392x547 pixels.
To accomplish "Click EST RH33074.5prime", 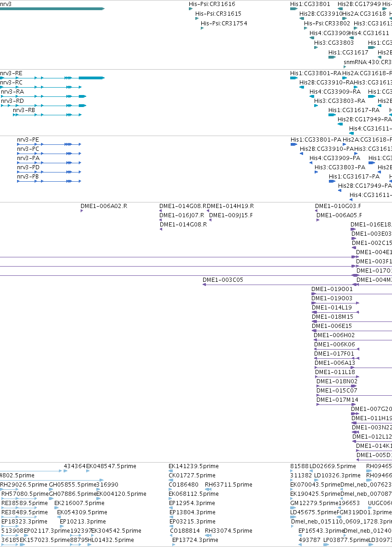I will tap(228, 531).
